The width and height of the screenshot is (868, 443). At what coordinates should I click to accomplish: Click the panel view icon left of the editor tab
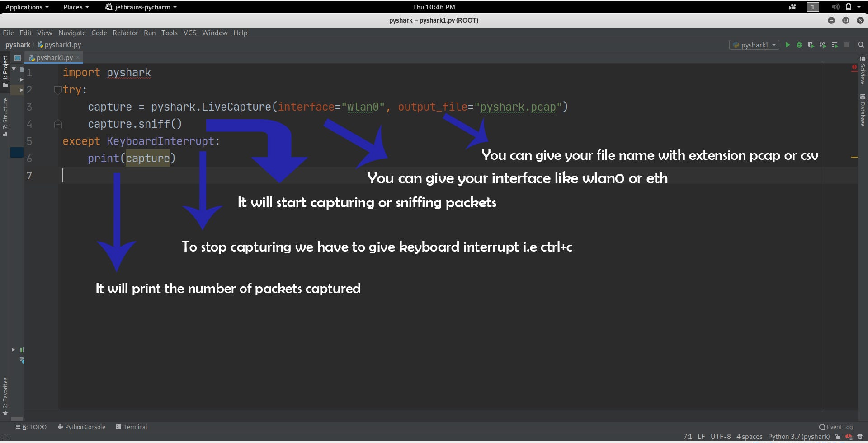pos(18,57)
